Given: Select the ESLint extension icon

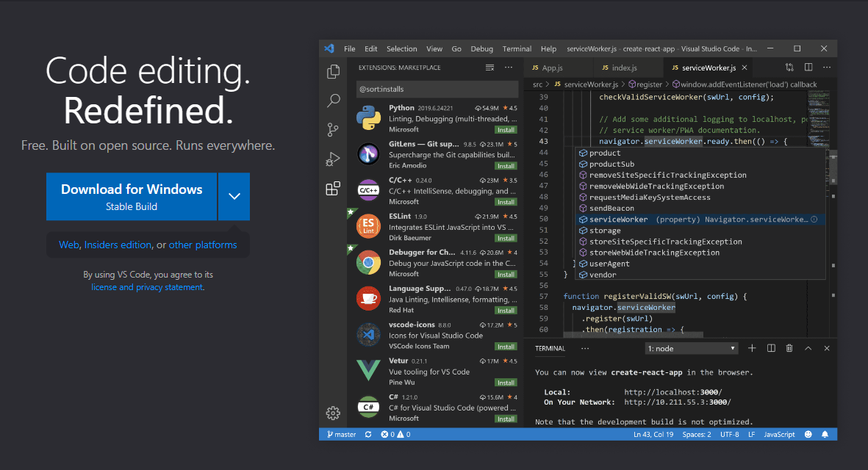Looking at the screenshot, I should point(369,227).
